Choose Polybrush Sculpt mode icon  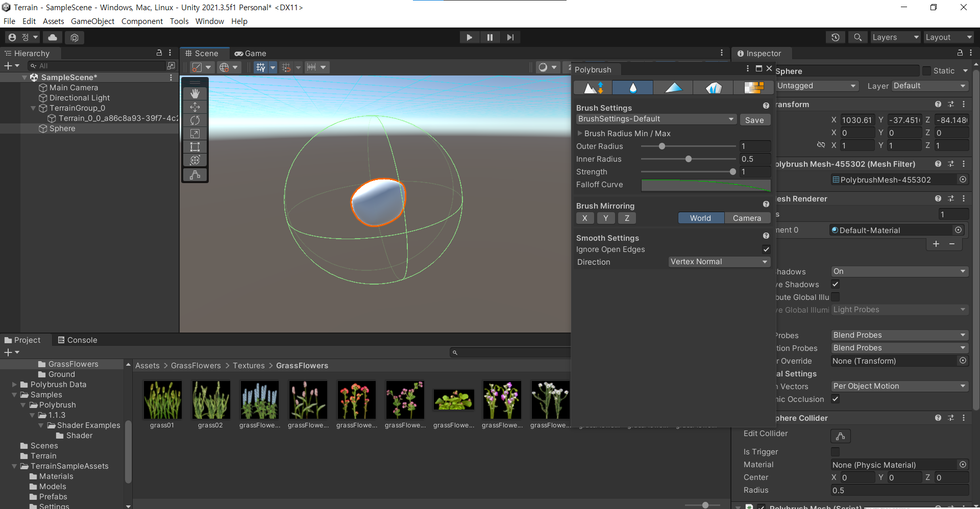coord(593,88)
